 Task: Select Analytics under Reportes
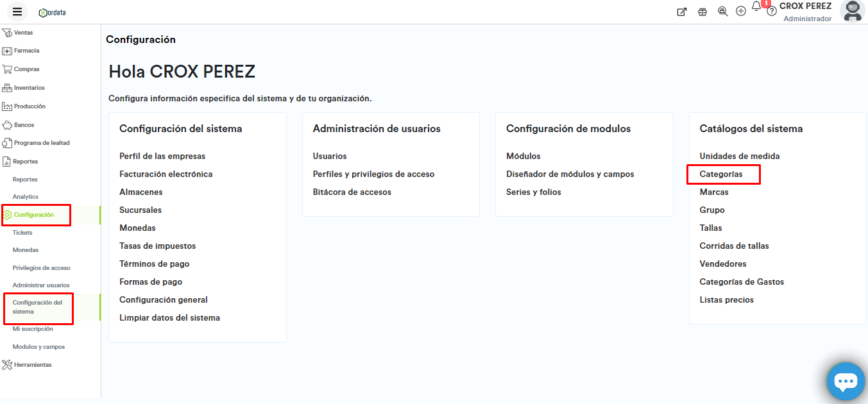click(x=26, y=197)
